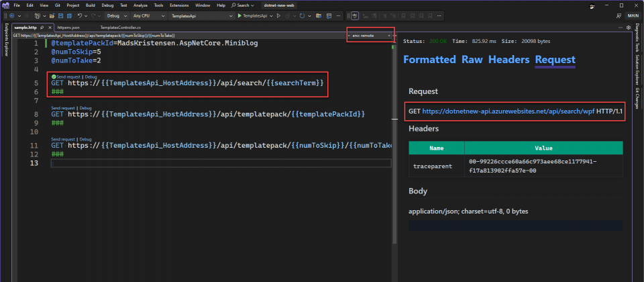This screenshot has width=644, height=282.
Task: Switch to the TemplatesController.cs tab
Action: point(121,27)
